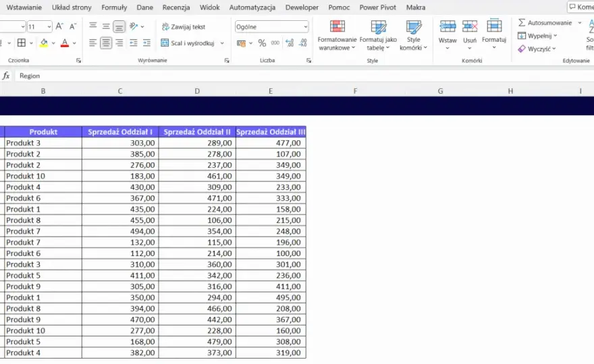Align cell text right
Viewport: 594px width, 364px height.
pos(119,43)
